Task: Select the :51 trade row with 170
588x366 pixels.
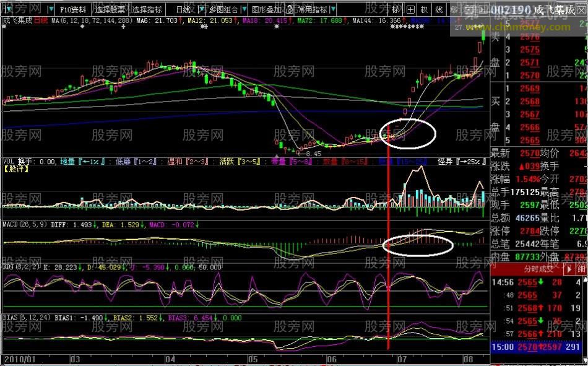Action: pyautogui.click(x=536, y=308)
